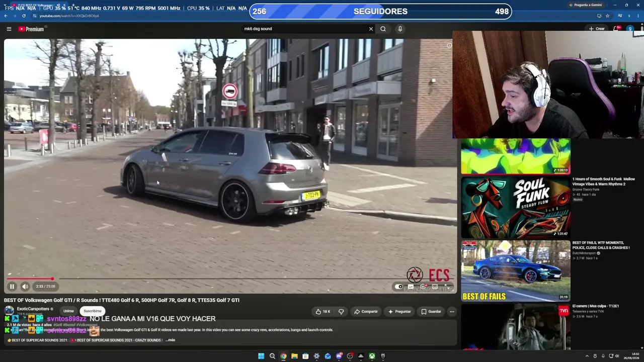
Task: Open File Explorer from taskbar
Action: tap(294, 356)
